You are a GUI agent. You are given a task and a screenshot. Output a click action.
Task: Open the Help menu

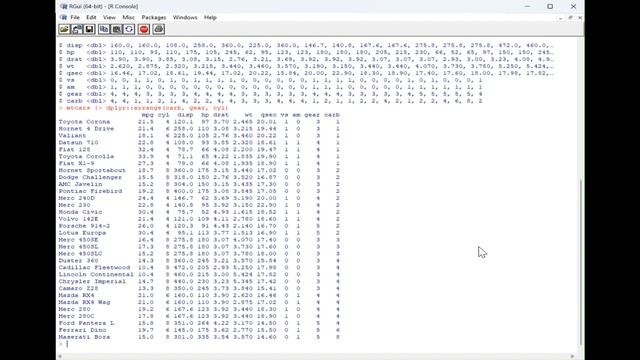click(210, 18)
